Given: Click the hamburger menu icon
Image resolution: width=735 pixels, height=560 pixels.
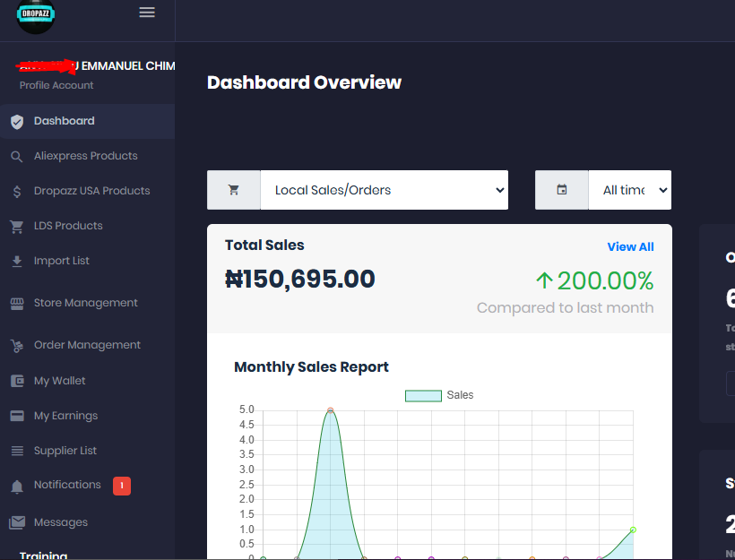Looking at the screenshot, I should point(147,13).
